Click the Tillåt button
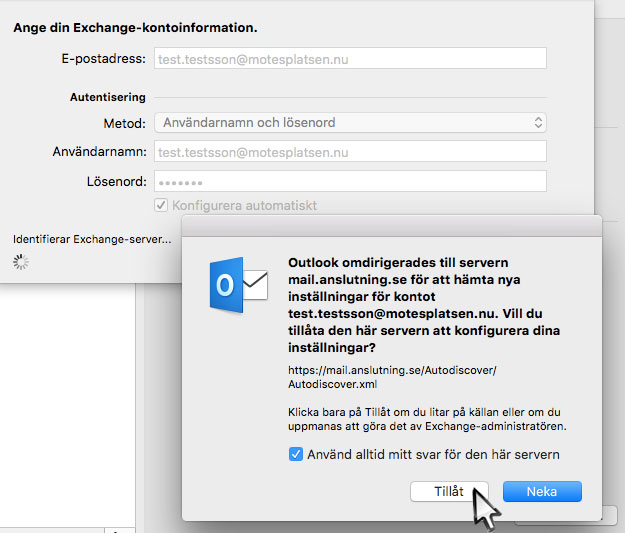625x533 pixels. tap(449, 491)
